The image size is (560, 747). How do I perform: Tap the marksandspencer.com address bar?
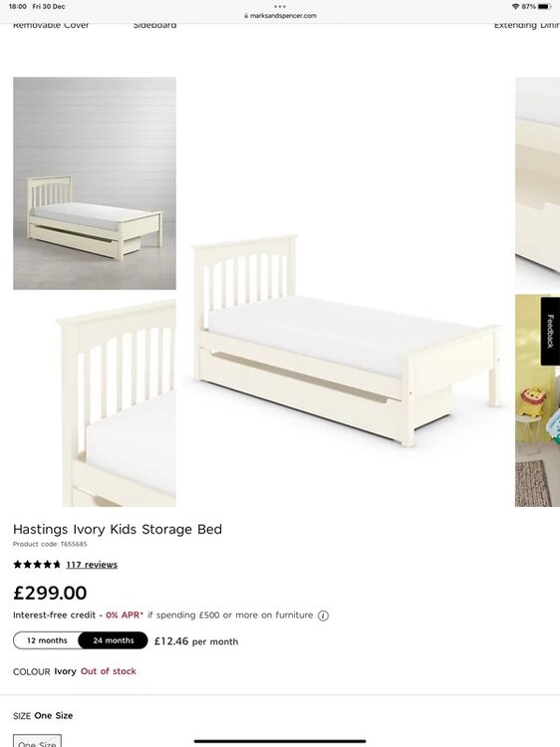(x=280, y=16)
